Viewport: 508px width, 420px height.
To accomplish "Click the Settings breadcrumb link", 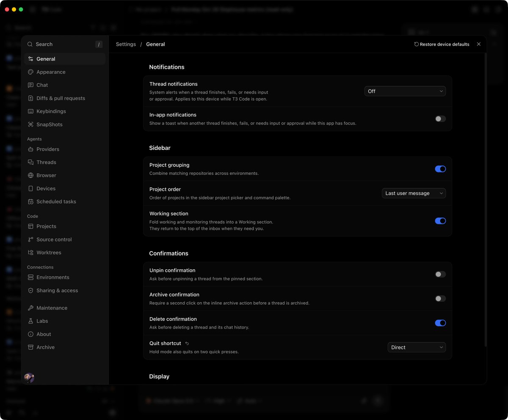I will click(126, 44).
